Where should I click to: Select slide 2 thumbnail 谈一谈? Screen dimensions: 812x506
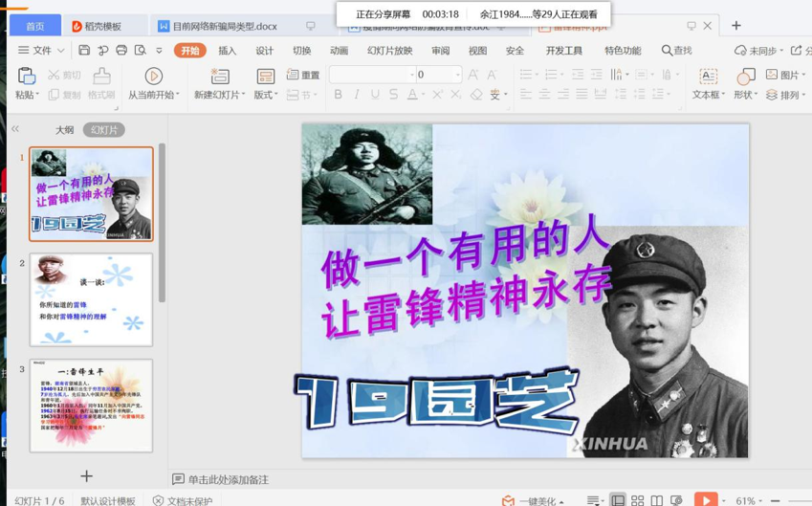click(91, 299)
